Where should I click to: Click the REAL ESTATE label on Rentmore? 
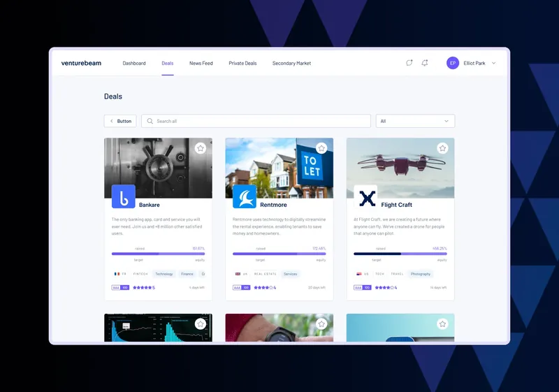pos(266,274)
